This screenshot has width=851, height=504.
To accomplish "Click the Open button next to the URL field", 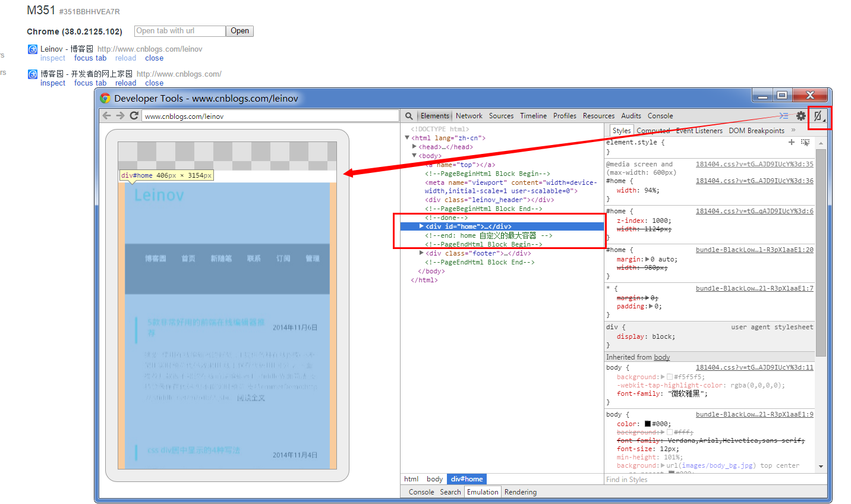I will [239, 31].
